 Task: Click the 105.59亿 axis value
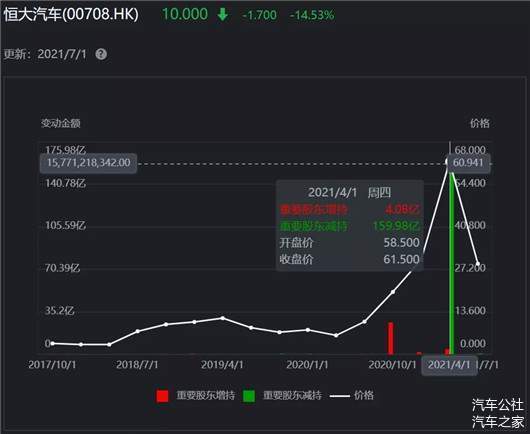point(66,225)
